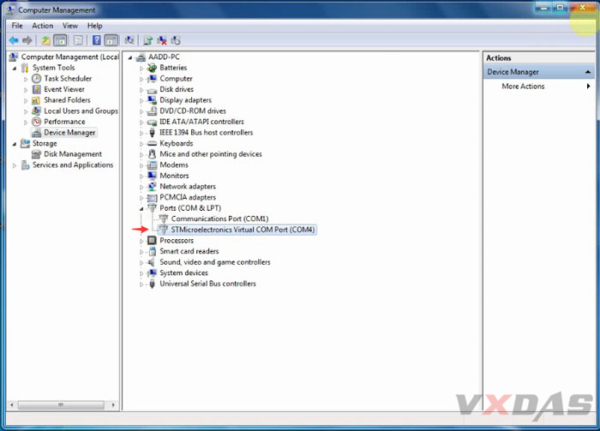
Task: Toggle Show/Hide Console Tree toolbar button
Action: tap(60, 40)
